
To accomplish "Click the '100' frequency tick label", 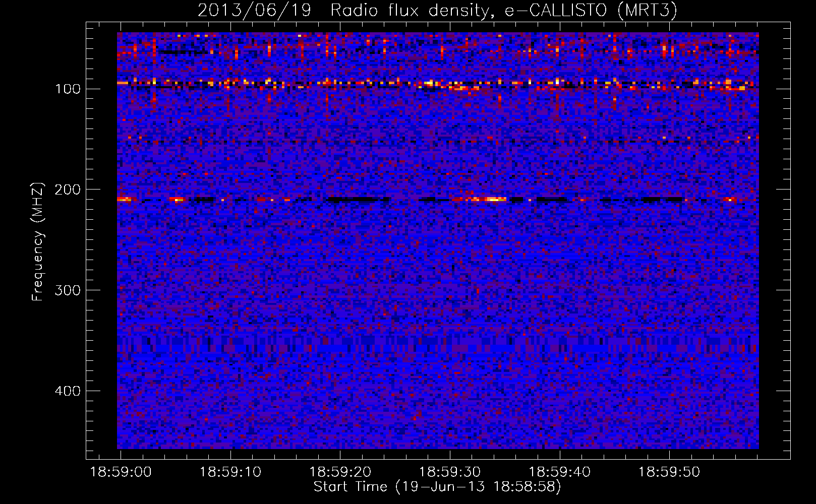I will [x=68, y=89].
